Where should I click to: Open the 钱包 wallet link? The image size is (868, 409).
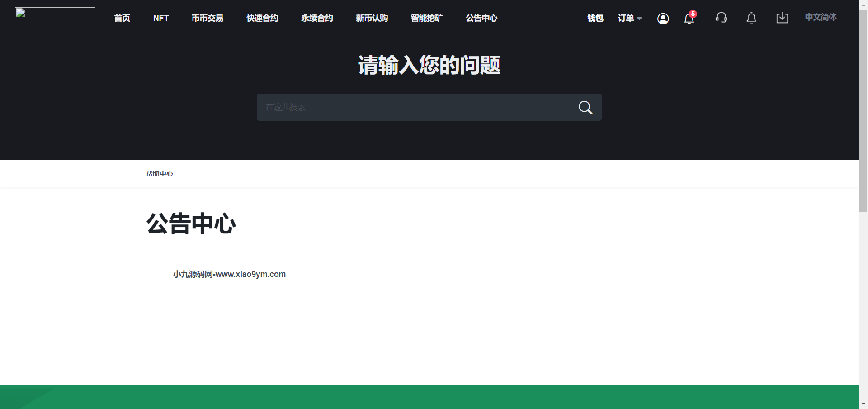pos(595,18)
